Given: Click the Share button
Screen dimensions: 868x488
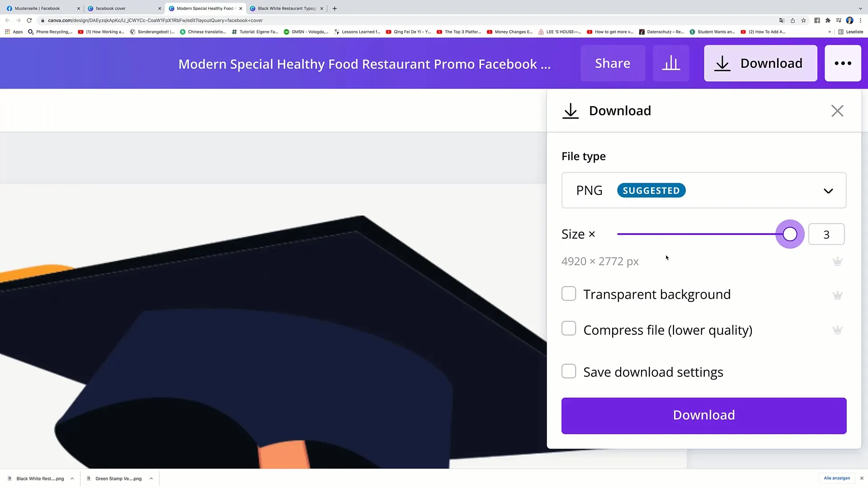Looking at the screenshot, I should pos(613,63).
